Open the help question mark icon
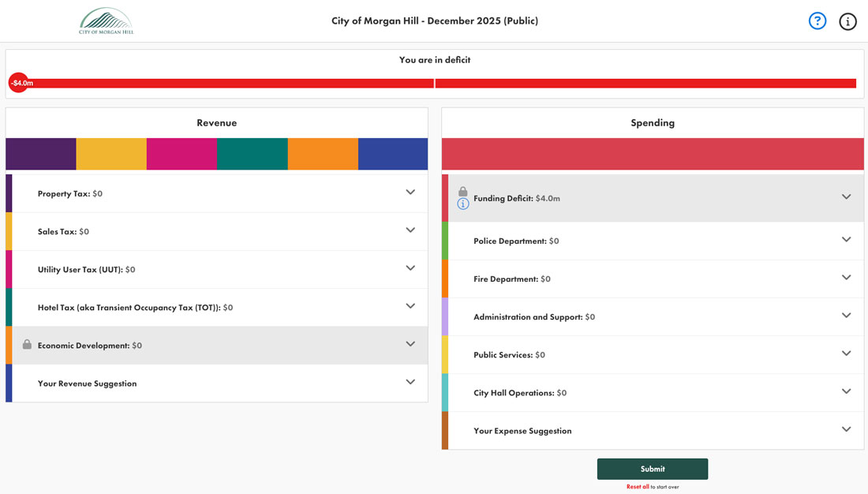 [x=817, y=21]
